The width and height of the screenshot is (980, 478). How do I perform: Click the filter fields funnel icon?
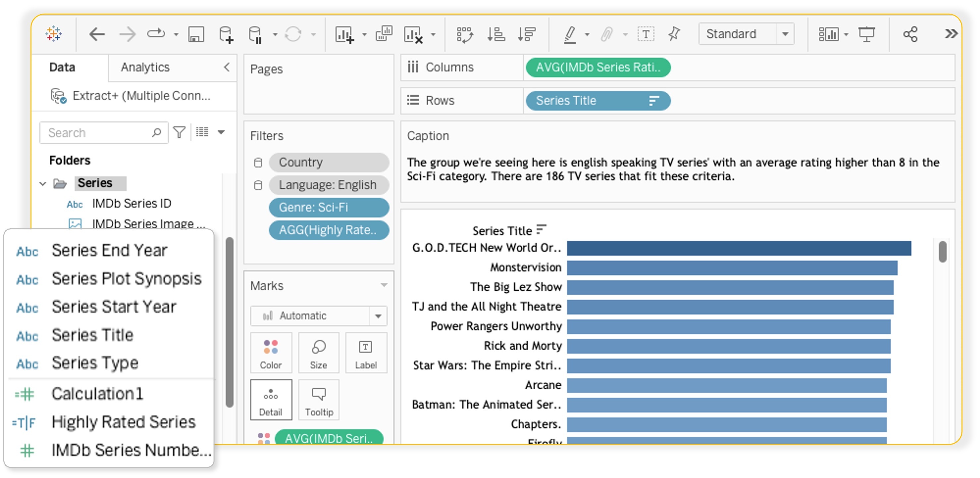179,133
